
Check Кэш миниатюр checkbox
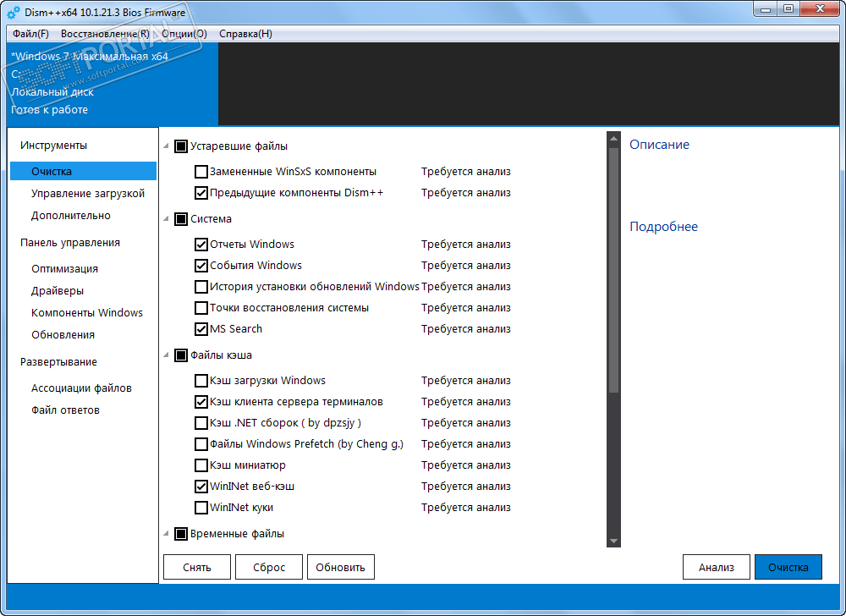coord(201,465)
